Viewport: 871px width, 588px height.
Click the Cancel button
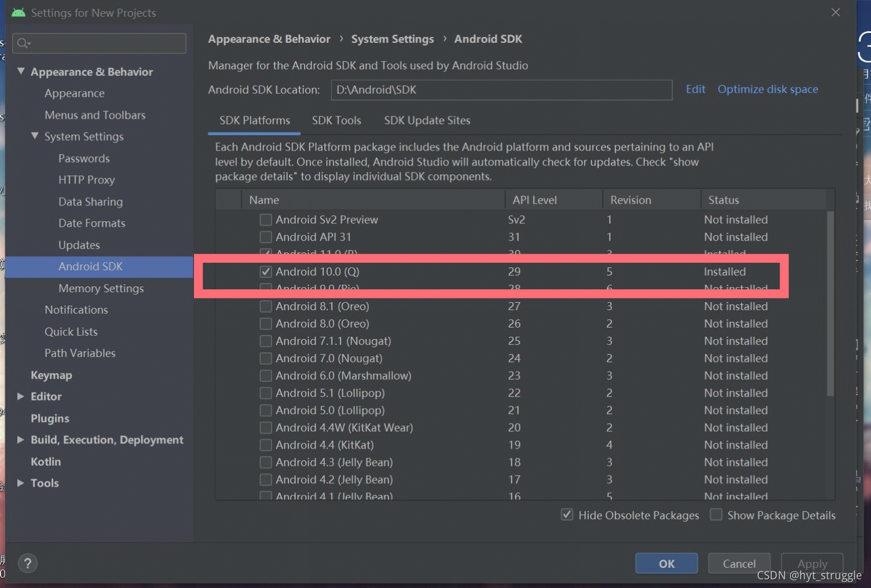click(739, 564)
